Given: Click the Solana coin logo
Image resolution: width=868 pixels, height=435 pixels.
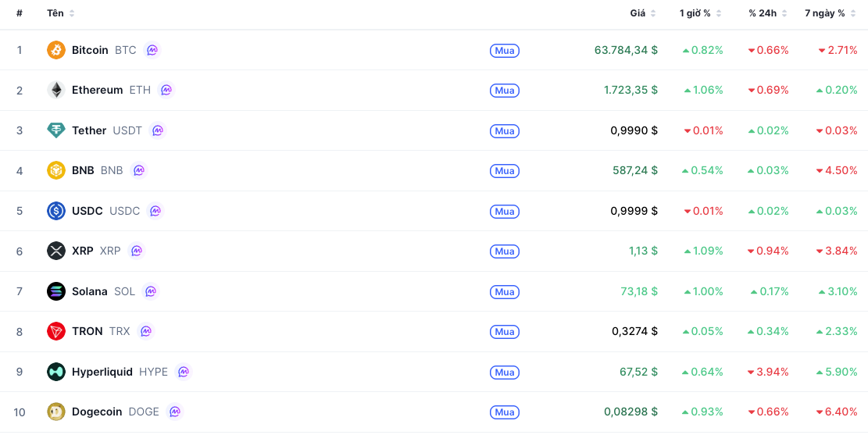Looking at the screenshot, I should [x=56, y=291].
